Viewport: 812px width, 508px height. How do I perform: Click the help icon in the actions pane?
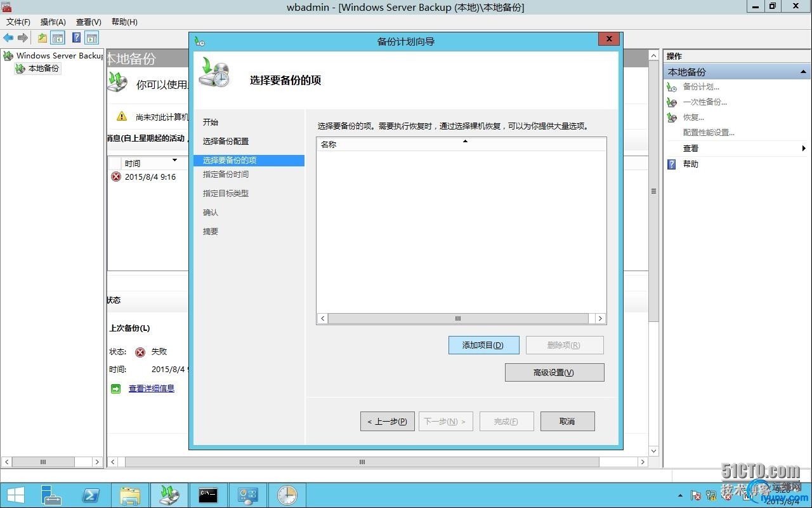[672, 164]
